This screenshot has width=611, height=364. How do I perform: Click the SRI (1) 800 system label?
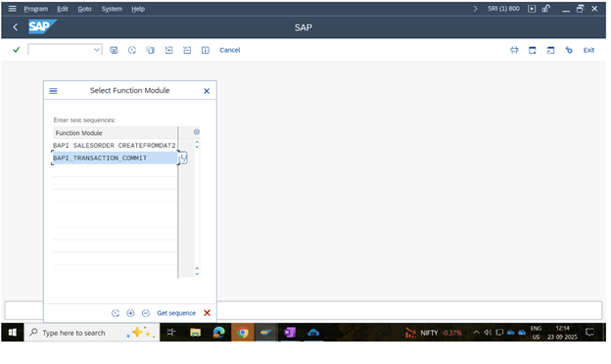pyautogui.click(x=503, y=9)
